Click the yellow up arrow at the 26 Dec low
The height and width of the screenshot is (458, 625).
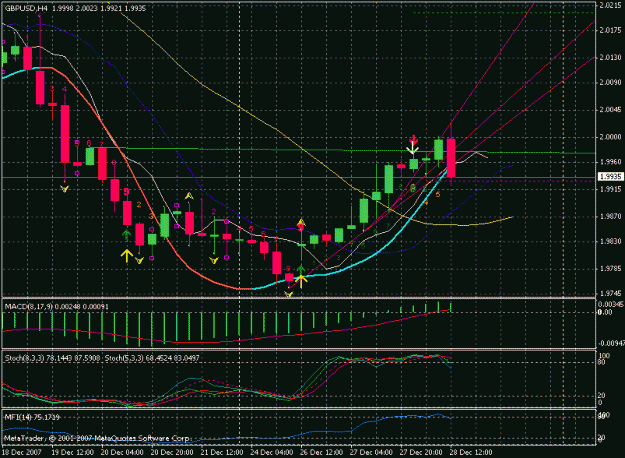(301, 281)
